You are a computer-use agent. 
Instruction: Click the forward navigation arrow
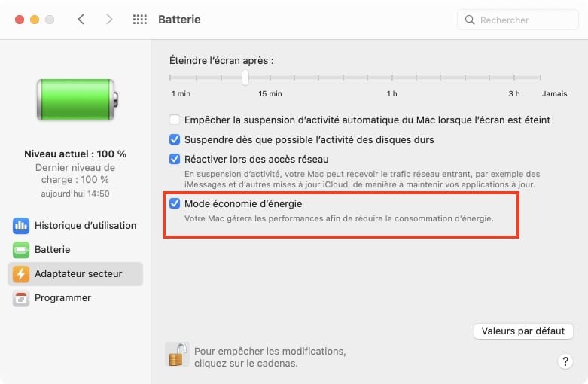pyautogui.click(x=109, y=19)
